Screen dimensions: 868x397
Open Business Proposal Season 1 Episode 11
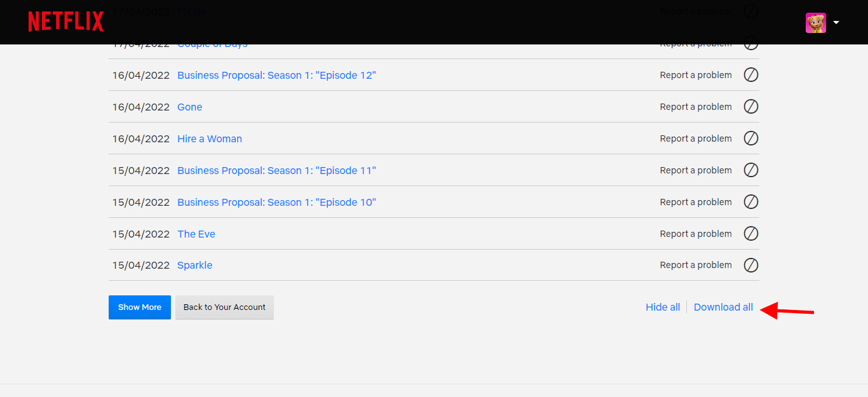pyautogui.click(x=276, y=170)
